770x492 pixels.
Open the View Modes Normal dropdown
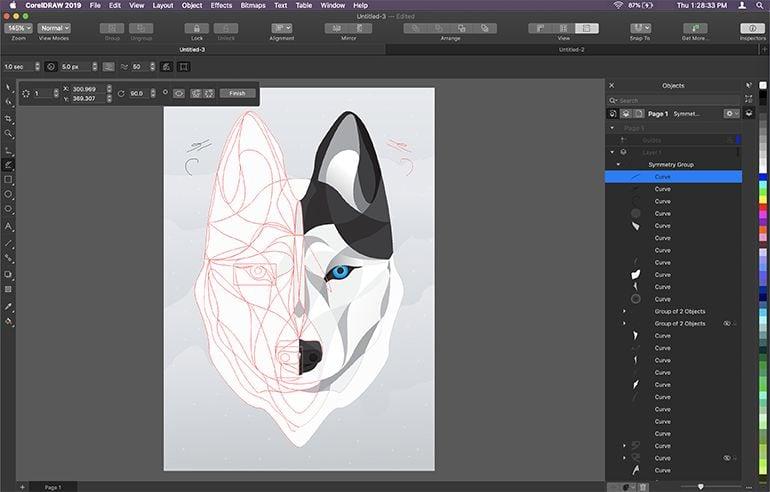click(54, 28)
